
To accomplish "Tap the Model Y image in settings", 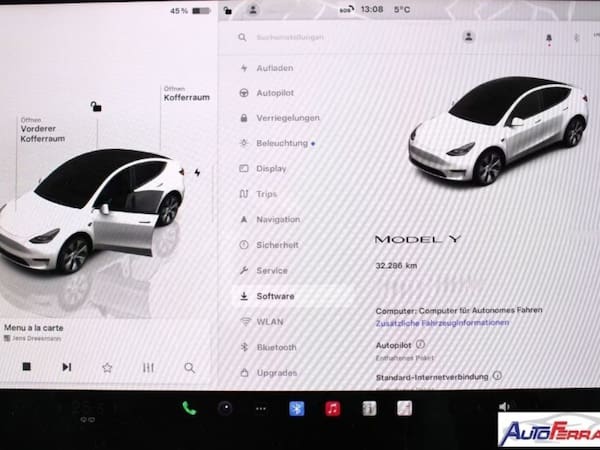I will (x=498, y=131).
